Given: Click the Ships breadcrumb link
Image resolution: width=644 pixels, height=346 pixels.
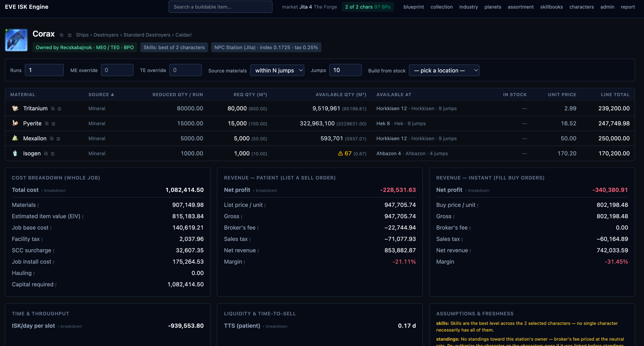Looking at the screenshot, I should (82, 35).
